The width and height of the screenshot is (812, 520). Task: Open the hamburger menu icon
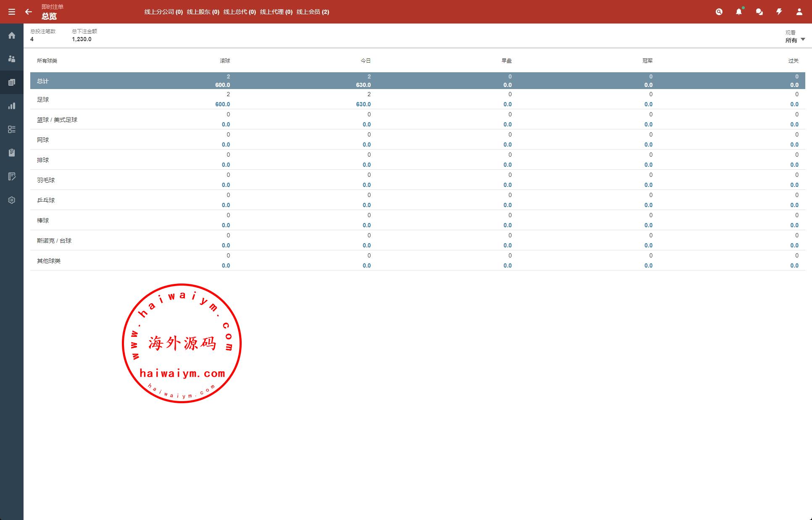12,12
